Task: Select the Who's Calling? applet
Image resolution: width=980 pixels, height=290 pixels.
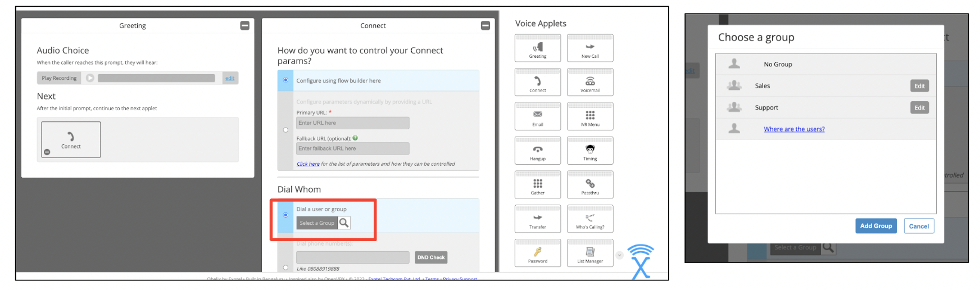Action: point(589,219)
